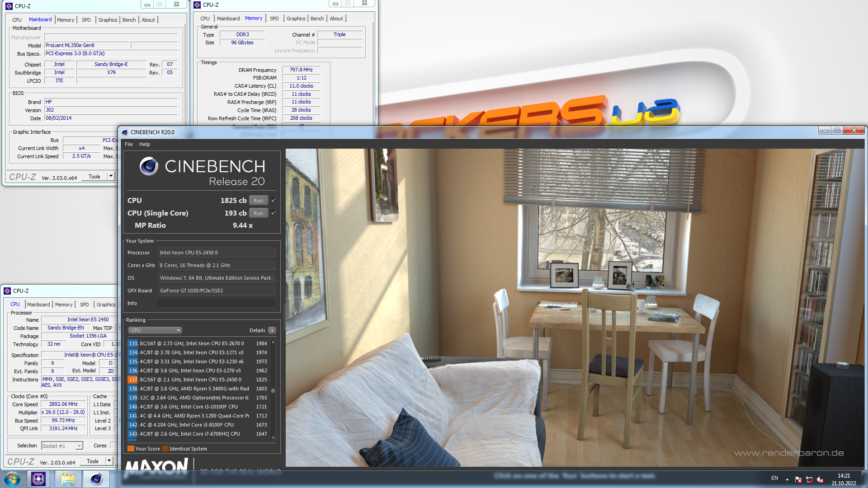Click the 9.44 x MP Ratio value
The height and width of the screenshot is (488, 868).
click(x=243, y=225)
